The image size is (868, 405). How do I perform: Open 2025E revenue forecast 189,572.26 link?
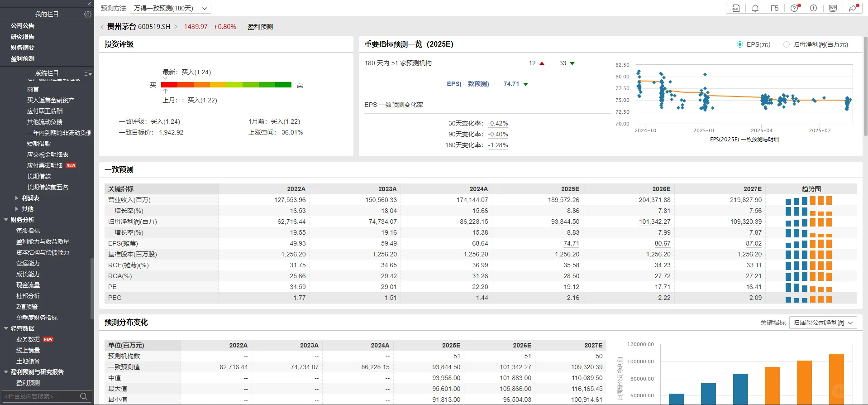click(563, 200)
